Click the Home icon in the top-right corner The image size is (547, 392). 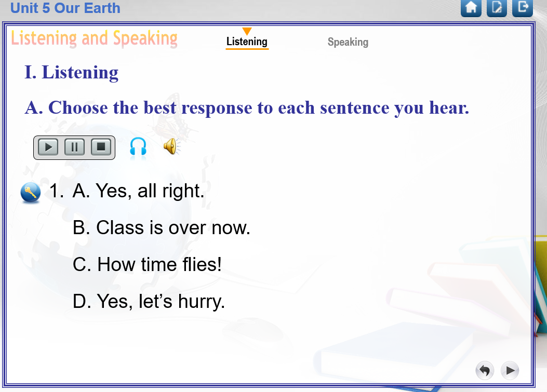pos(471,8)
